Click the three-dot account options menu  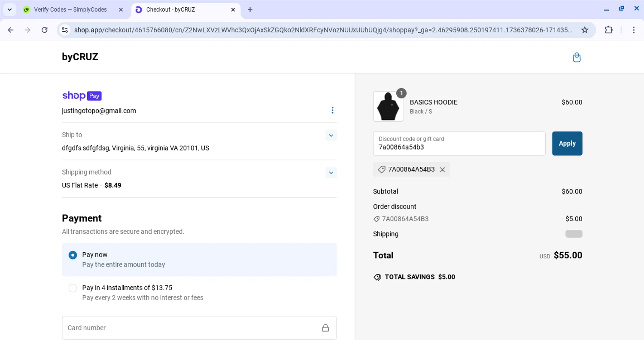point(332,110)
